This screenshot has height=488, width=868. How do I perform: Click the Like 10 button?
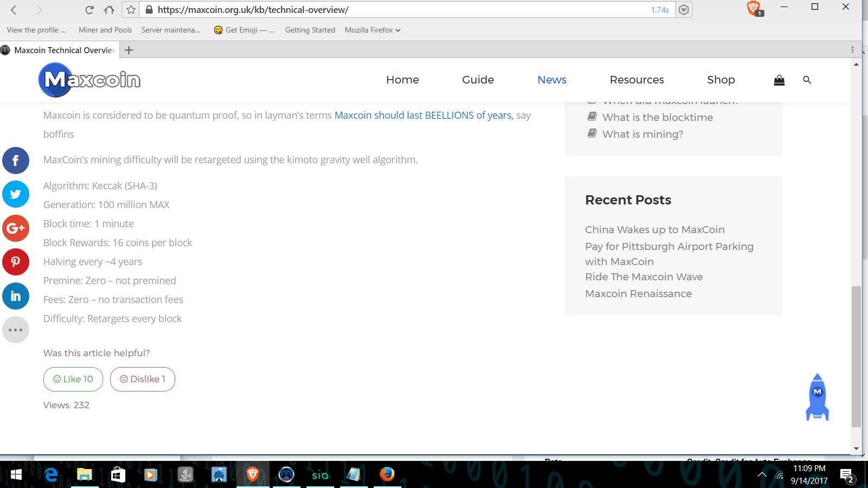coord(73,379)
